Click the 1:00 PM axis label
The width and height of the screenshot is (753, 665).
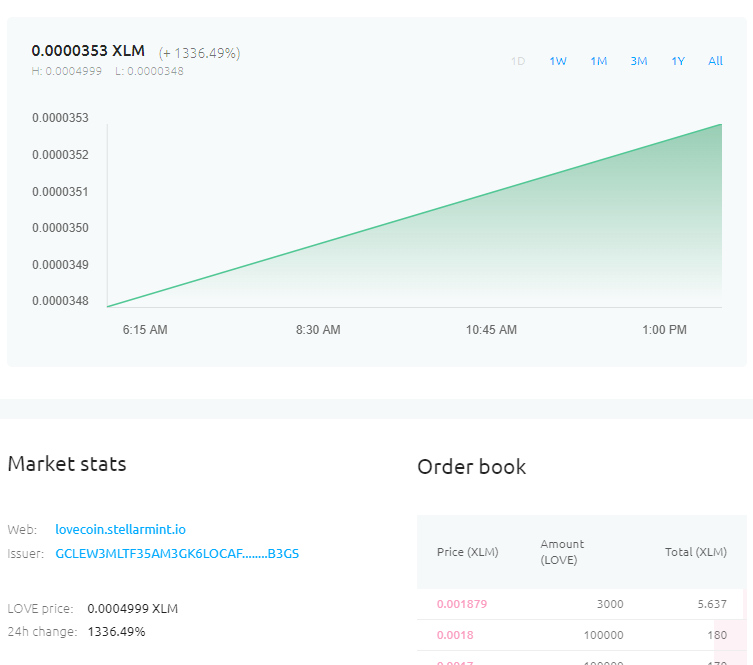pyautogui.click(x=664, y=330)
